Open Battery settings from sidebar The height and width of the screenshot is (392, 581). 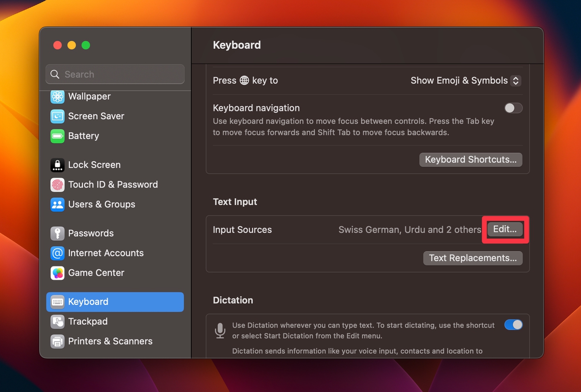pyautogui.click(x=57, y=136)
